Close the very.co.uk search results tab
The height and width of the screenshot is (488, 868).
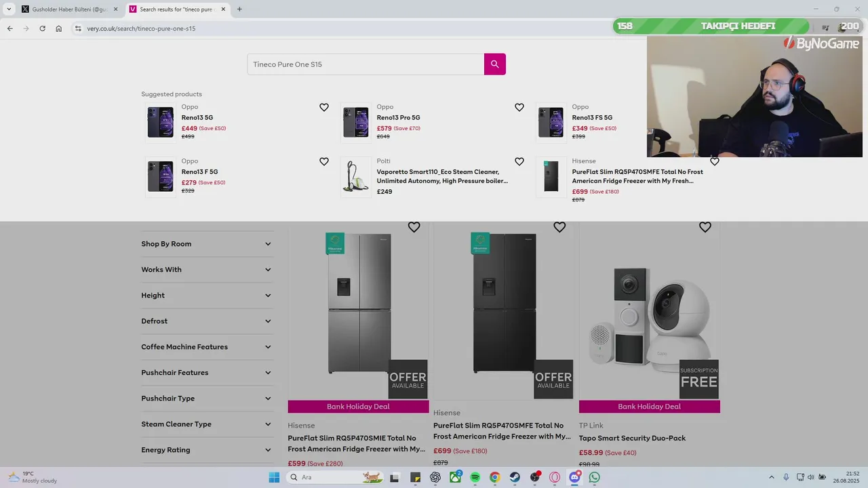pyautogui.click(x=223, y=9)
